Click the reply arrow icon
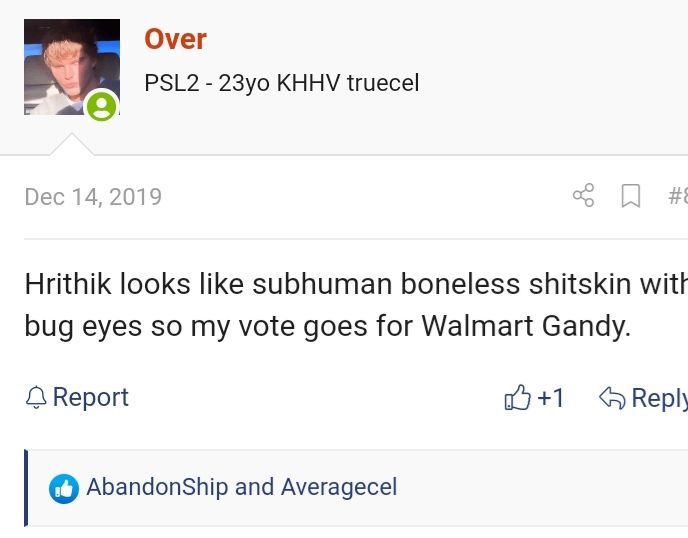 click(611, 398)
